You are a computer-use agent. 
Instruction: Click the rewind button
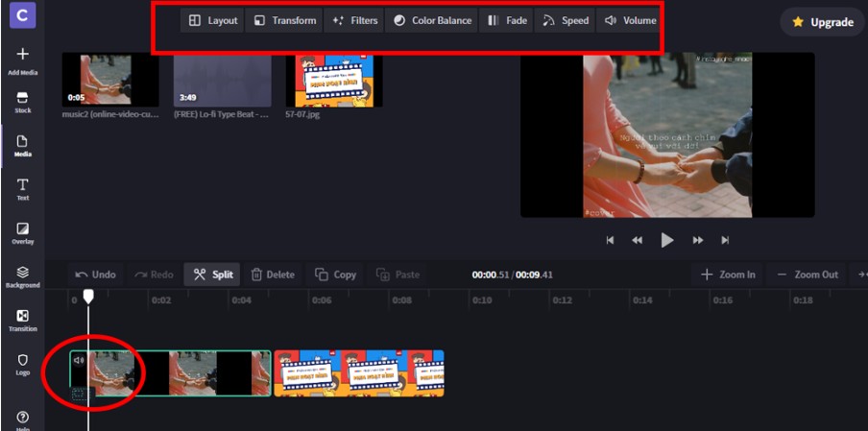(x=638, y=240)
